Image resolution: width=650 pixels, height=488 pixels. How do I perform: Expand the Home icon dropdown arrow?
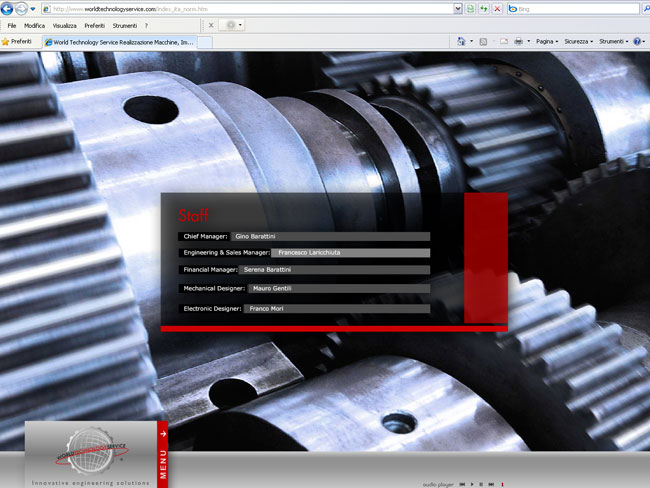(x=471, y=41)
